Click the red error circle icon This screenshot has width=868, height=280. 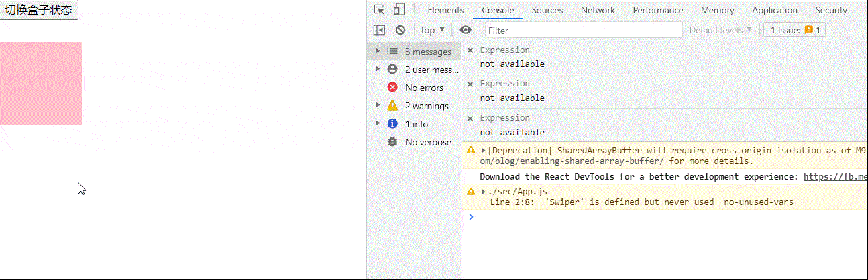[392, 88]
